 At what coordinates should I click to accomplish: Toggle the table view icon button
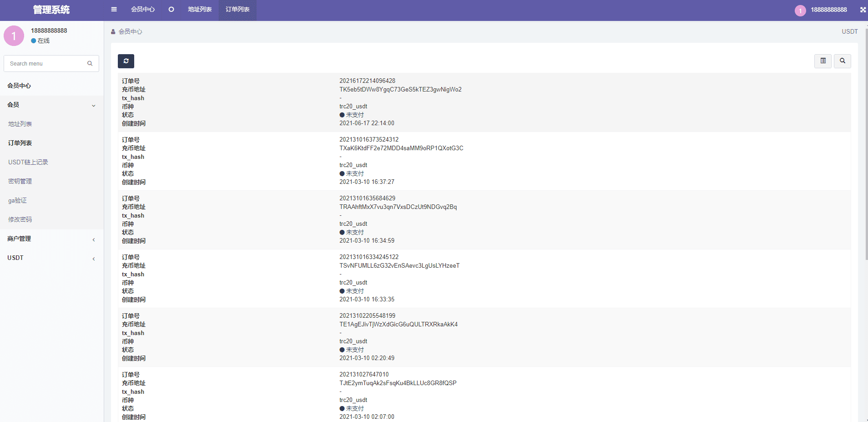(x=823, y=61)
